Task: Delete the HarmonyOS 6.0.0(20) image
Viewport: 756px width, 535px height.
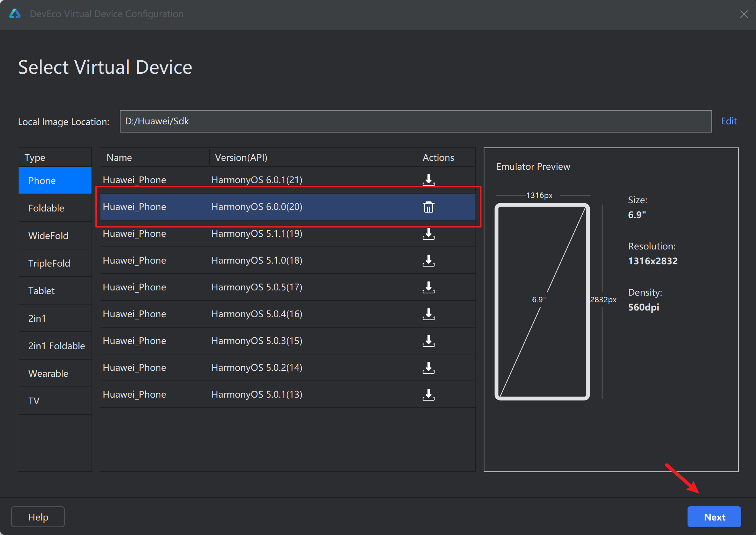Action: coord(428,207)
